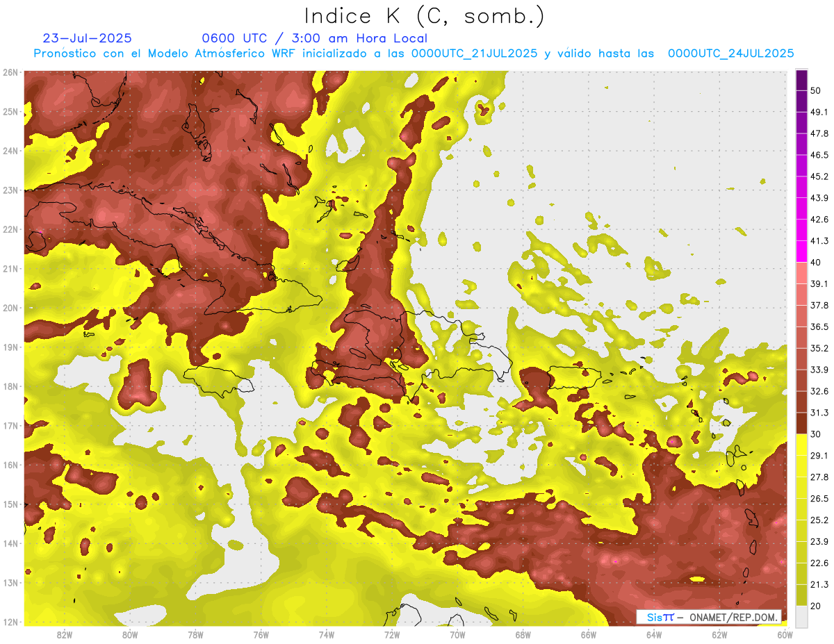The height and width of the screenshot is (644, 834).
Task: Click the "12N" latitude label
Action: 10,622
